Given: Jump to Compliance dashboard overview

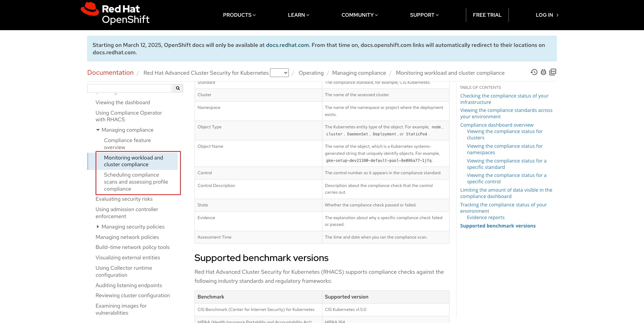Looking at the screenshot, I should tap(497, 125).
